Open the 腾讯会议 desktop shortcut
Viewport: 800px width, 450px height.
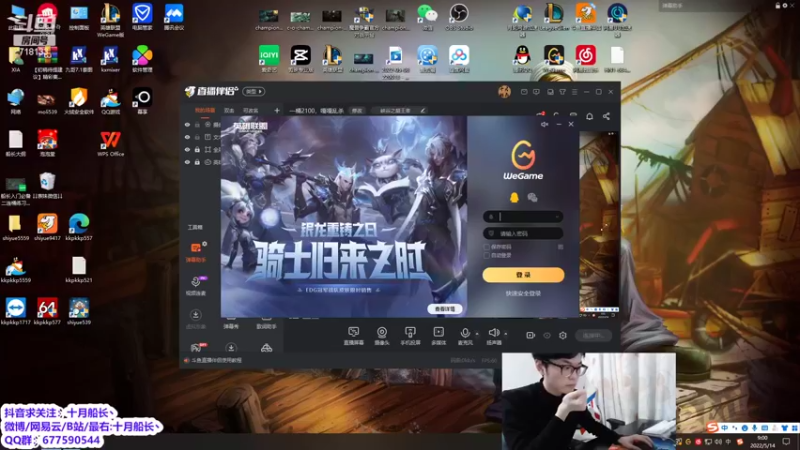coord(174,17)
